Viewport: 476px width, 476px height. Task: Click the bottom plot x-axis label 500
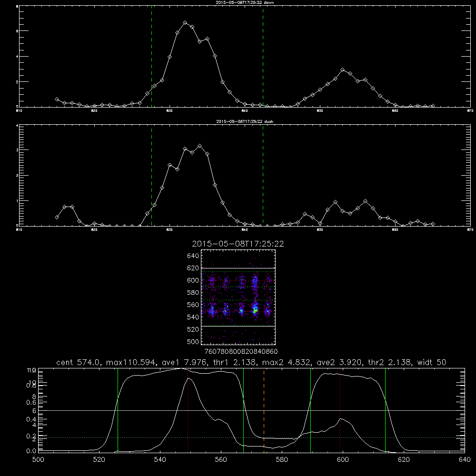(38, 460)
